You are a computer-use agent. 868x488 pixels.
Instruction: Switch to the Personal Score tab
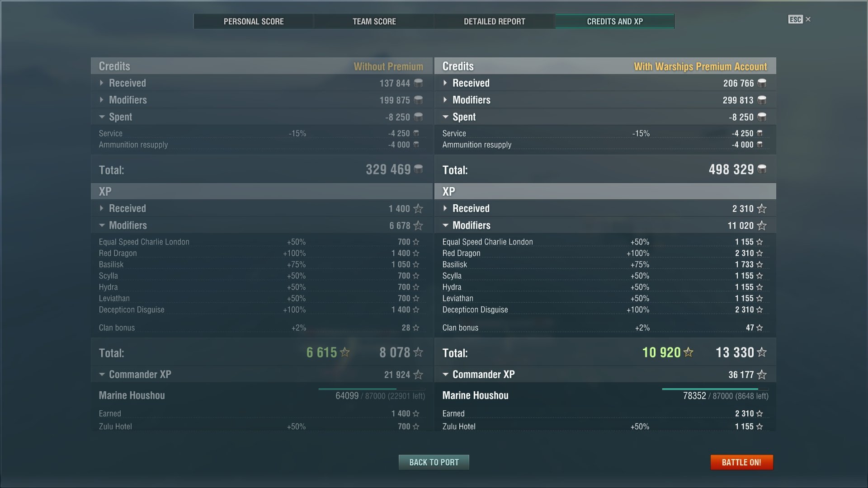pos(254,21)
